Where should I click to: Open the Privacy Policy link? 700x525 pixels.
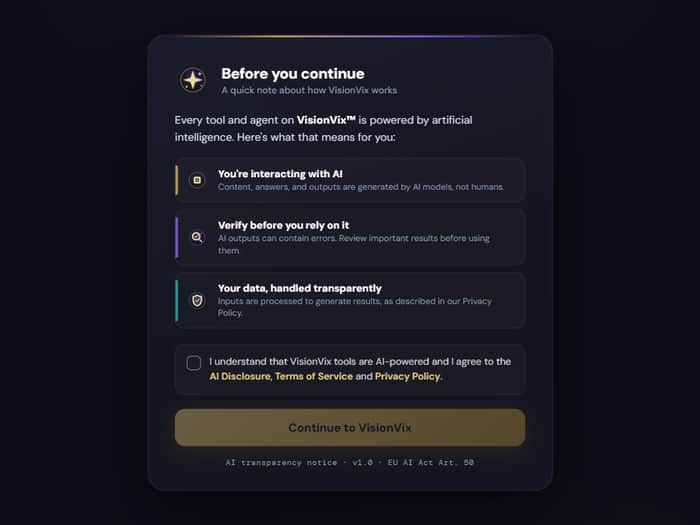coord(408,376)
